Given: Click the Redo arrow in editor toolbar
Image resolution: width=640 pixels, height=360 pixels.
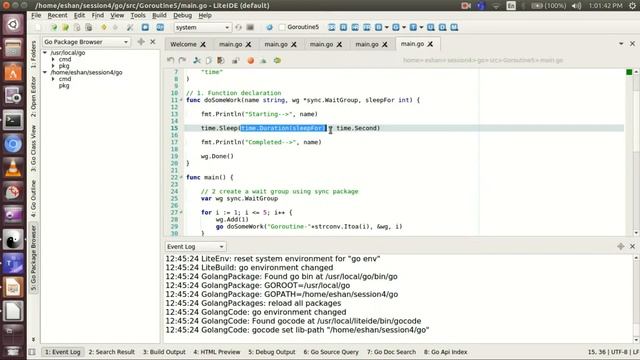Looking at the screenshot, I should tap(182, 60).
